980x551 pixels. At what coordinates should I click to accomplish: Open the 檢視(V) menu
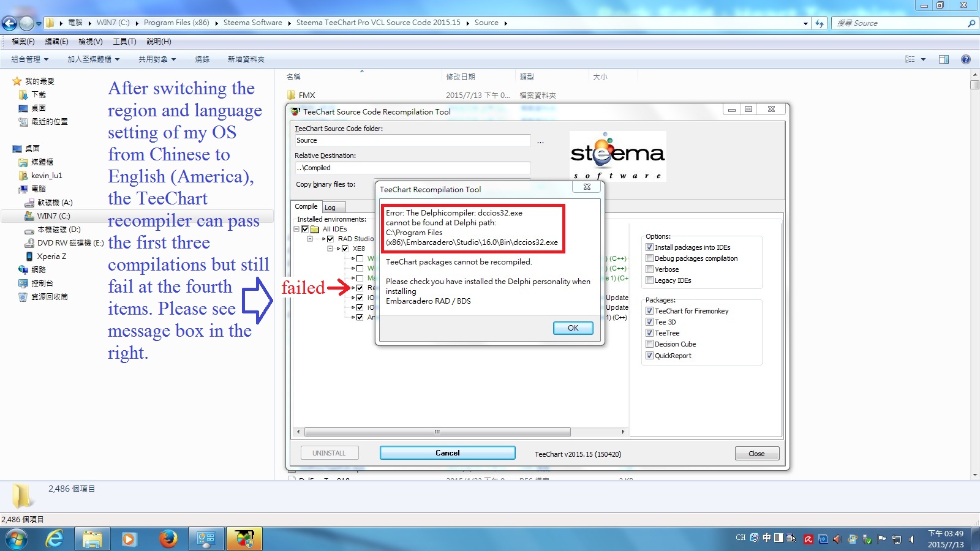pos(91,42)
